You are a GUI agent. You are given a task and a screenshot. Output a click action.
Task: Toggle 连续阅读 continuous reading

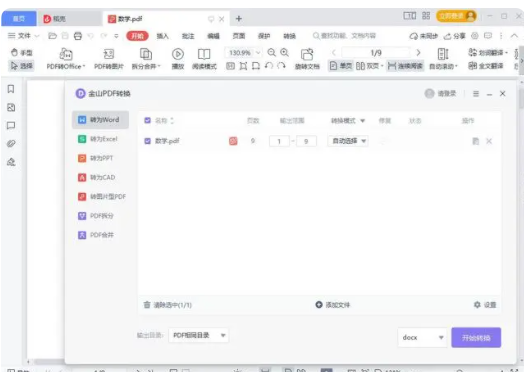coord(405,66)
